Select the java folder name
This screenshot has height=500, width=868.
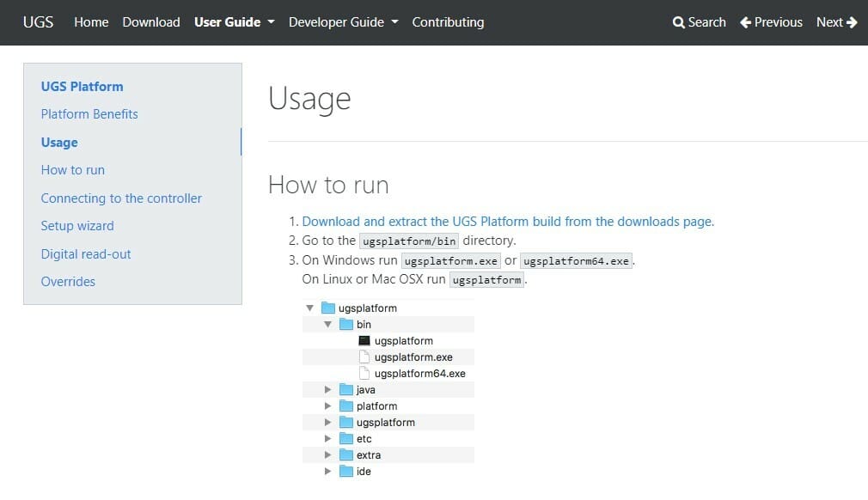point(365,390)
